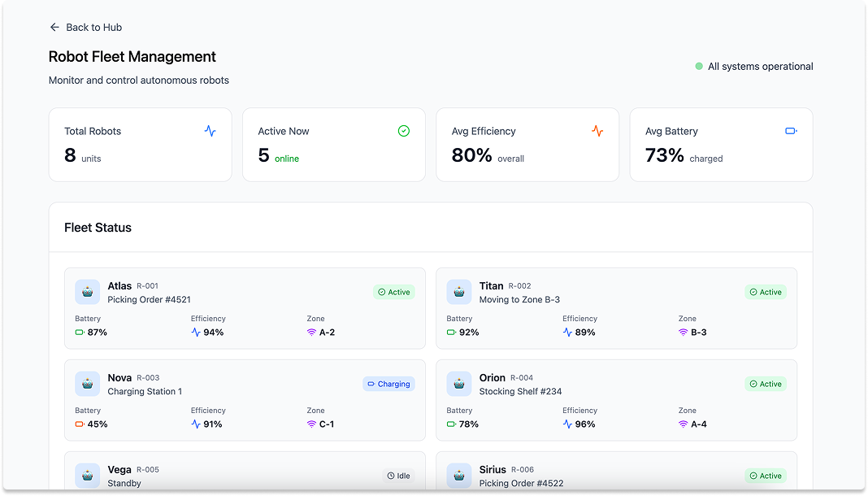Click the robot avatar icon for Nova

pos(87,384)
